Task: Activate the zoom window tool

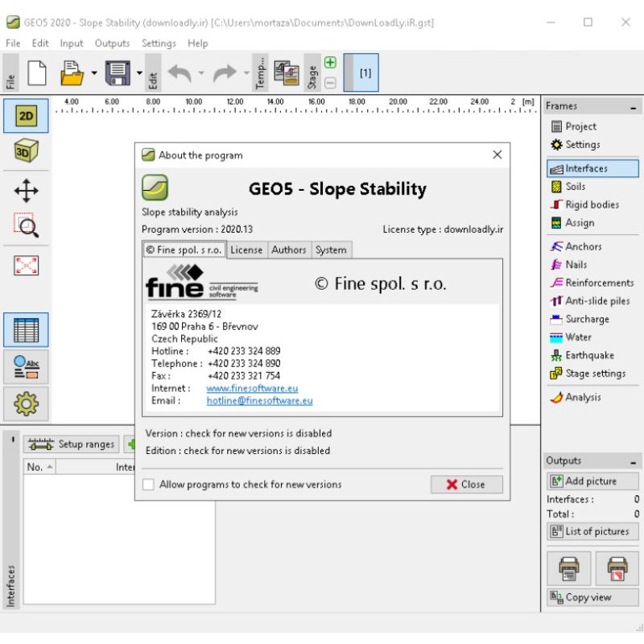Action: [x=26, y=225]
